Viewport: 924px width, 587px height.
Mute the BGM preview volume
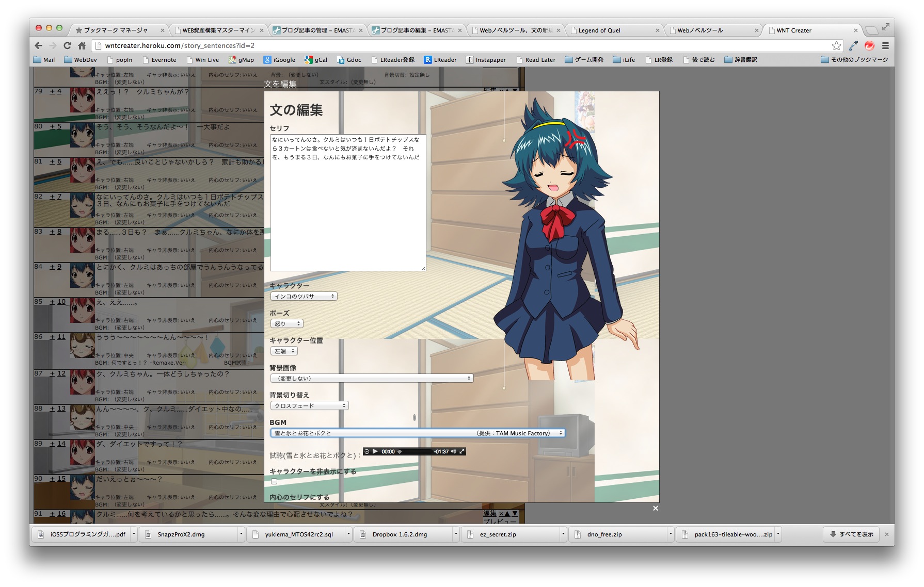[453, 451]
